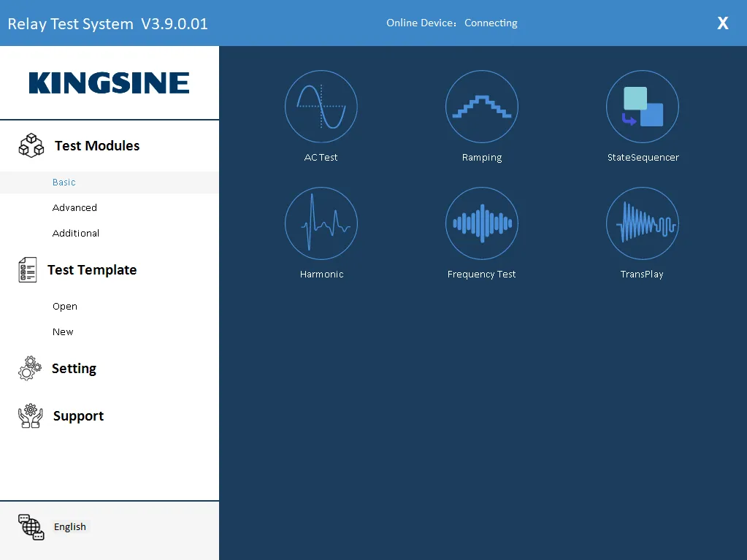Click the Test Modules cubes icon
Viewport: 747px width, 560px height.
(31, 145)
